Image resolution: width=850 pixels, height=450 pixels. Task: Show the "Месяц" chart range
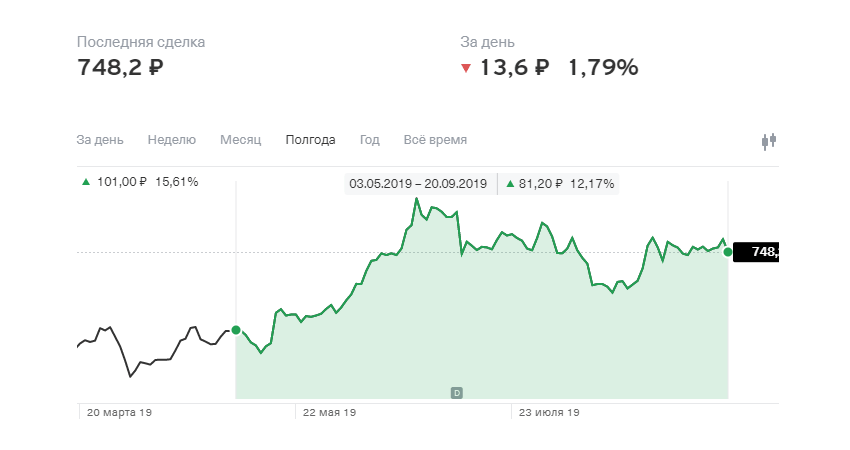tap(240, 140)
